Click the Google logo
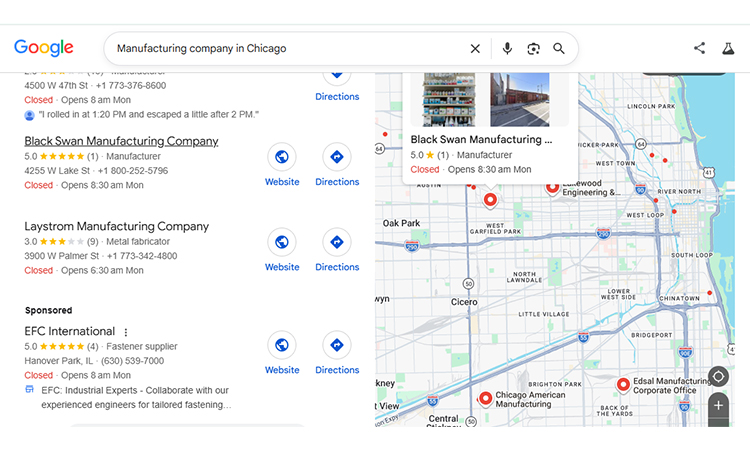 (x=44, y=48)
